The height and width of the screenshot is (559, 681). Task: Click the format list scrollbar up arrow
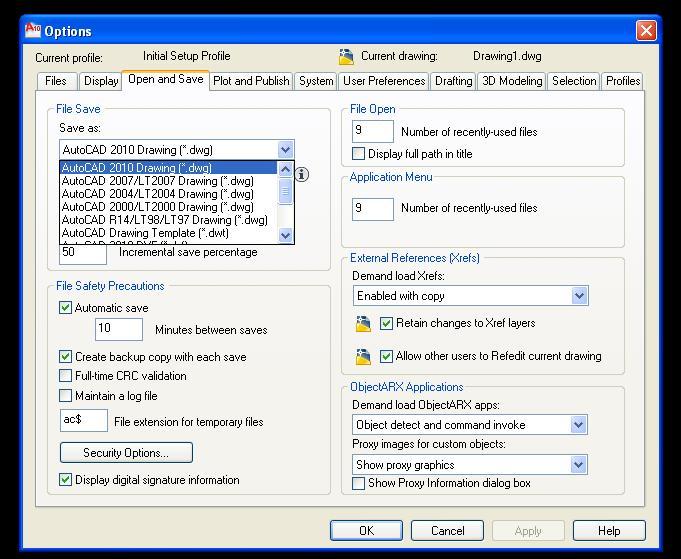click(285, 169)
